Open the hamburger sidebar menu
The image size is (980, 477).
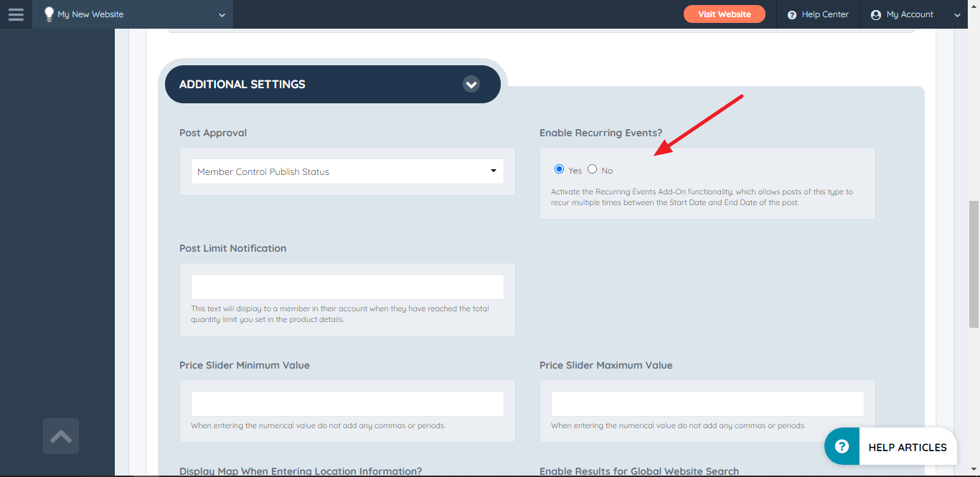coord(16,14)
